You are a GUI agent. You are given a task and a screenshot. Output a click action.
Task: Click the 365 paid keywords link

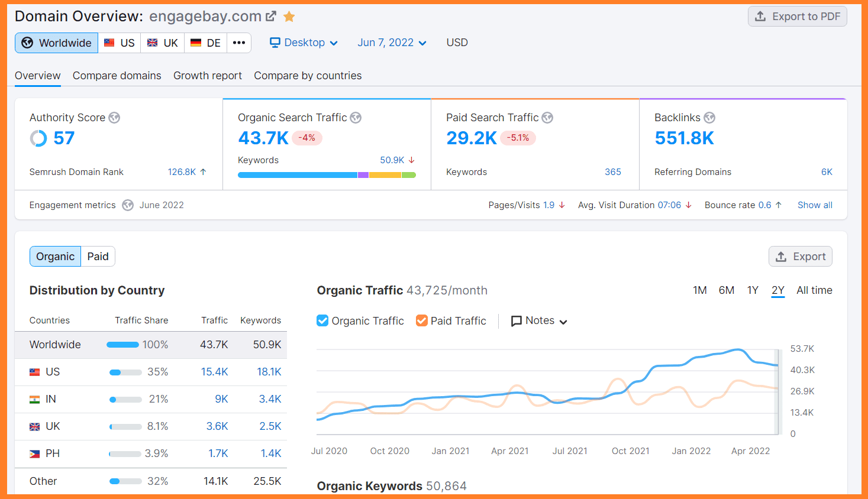[x=613, y=172]
